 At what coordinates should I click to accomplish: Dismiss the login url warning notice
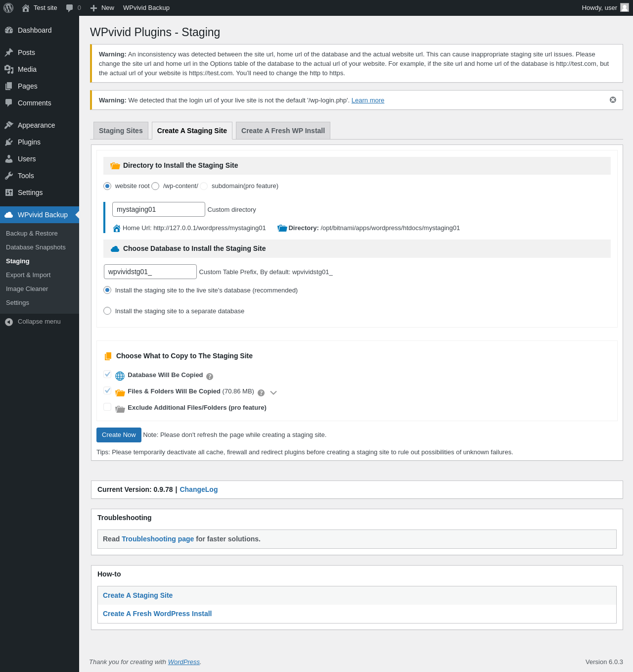point(613,100)
